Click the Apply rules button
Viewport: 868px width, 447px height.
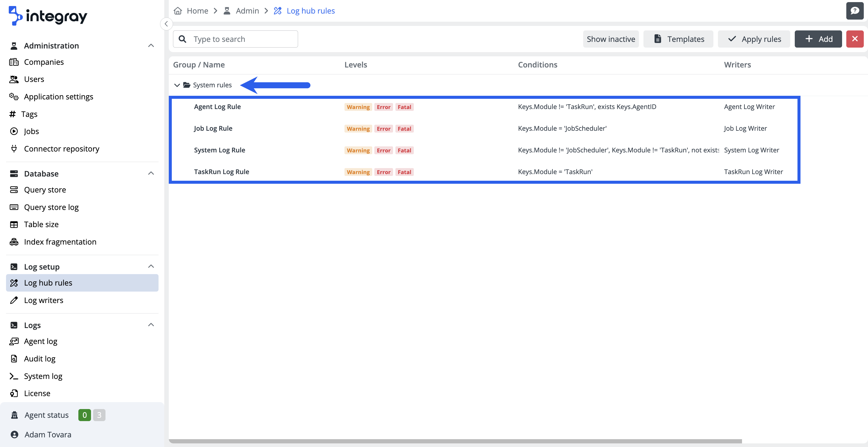[754, 39]
